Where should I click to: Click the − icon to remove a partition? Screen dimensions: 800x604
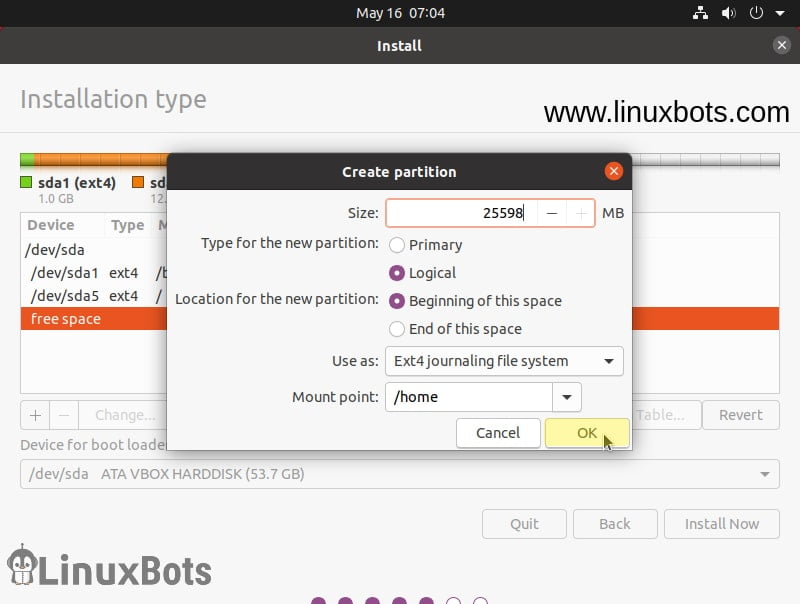(x=62, y=415)
